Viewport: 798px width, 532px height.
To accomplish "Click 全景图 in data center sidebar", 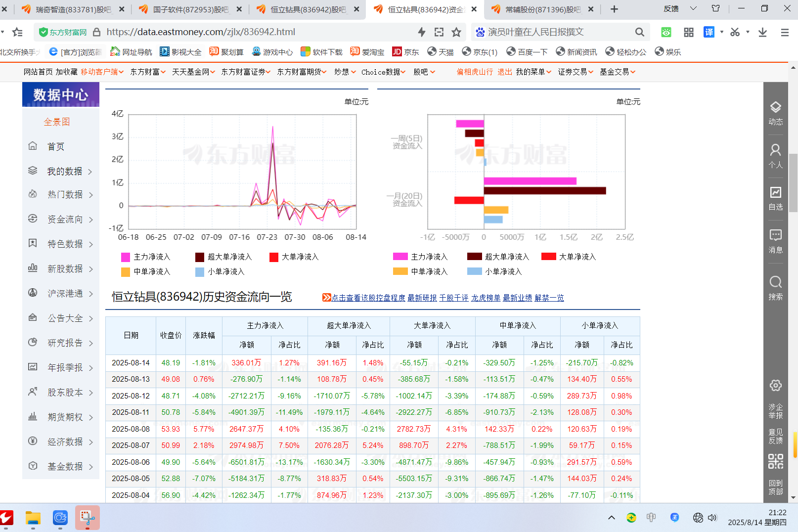I will click(57, 122).
